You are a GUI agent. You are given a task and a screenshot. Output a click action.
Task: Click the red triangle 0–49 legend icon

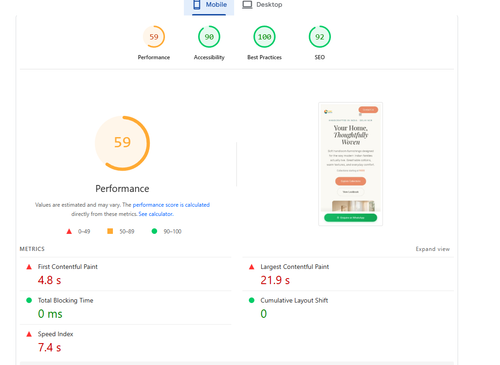(x=69, y=231)
